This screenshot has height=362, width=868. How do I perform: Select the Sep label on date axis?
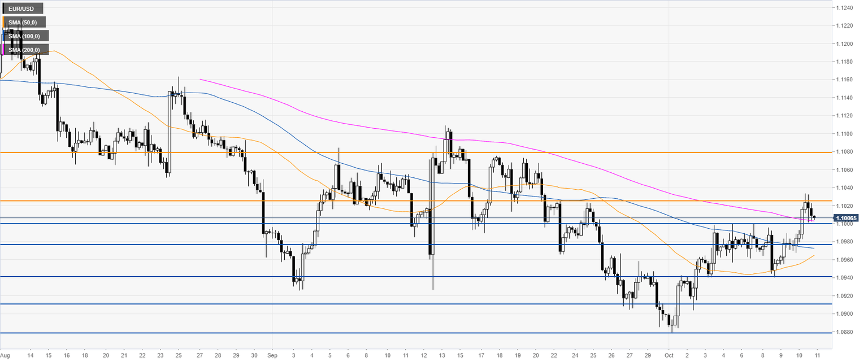tap(272, 356)
